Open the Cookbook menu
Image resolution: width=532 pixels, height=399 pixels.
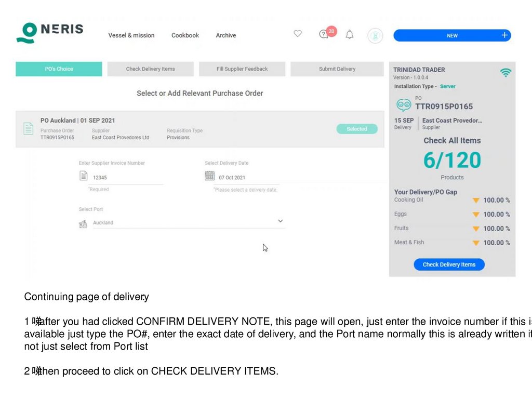(185, 35)
